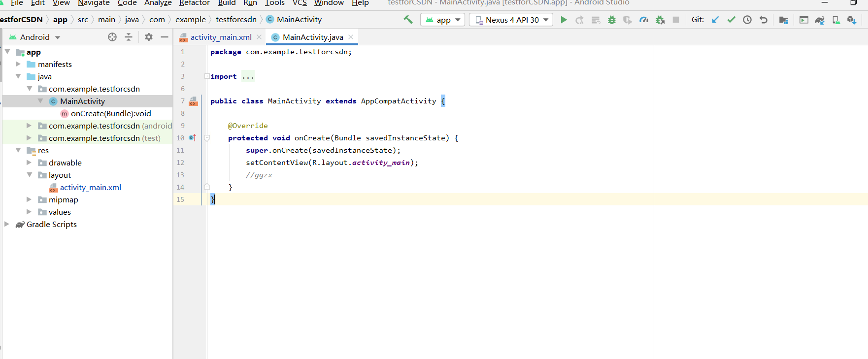This screenshot has height=359, width=868.
Task: Click Apply Changes and Restart Activity icon
Action: coord(580,20)
